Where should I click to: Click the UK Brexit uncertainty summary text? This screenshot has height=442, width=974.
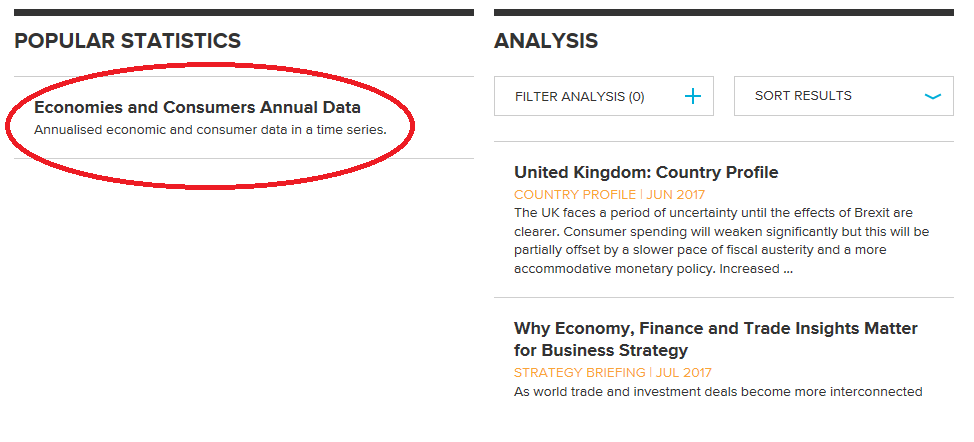(720, 232)
